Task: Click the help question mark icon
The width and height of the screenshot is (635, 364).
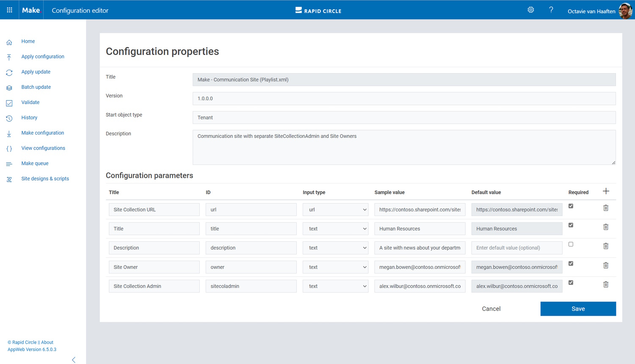Action: pyautogui.click(x=551, y=10)
